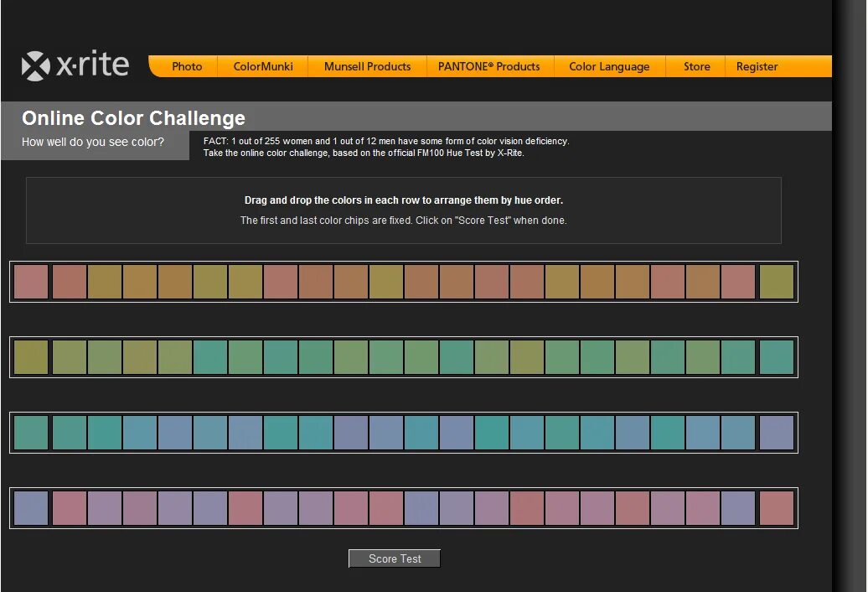Open the PANTONE Products menu
This screenshot has width=868, height=592.
pos(488,66)
